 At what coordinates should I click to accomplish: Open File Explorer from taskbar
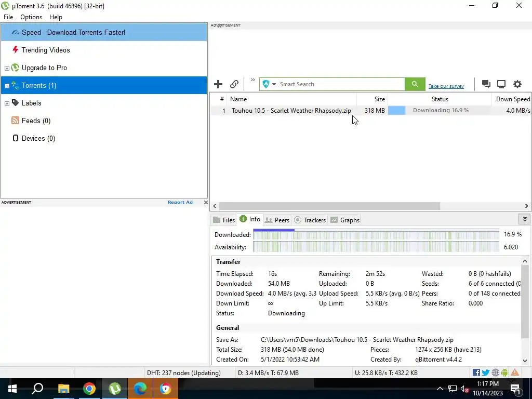[x=63, y=389]
